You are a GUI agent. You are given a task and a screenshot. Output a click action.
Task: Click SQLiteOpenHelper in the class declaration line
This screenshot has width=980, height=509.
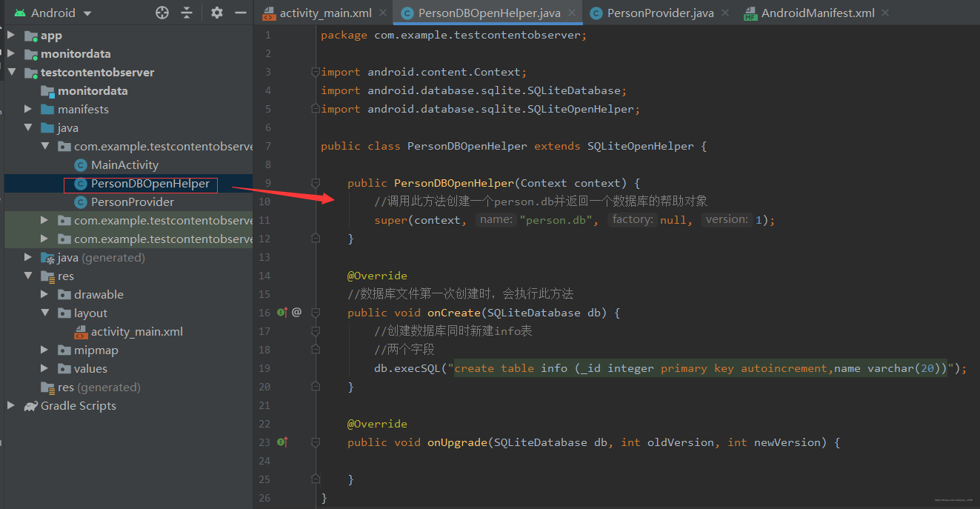(641, 146)
